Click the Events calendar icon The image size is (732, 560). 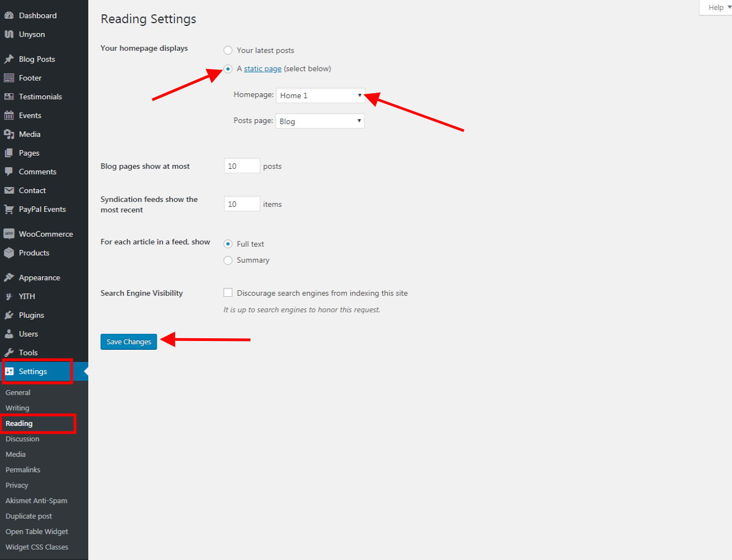(9, 115)
